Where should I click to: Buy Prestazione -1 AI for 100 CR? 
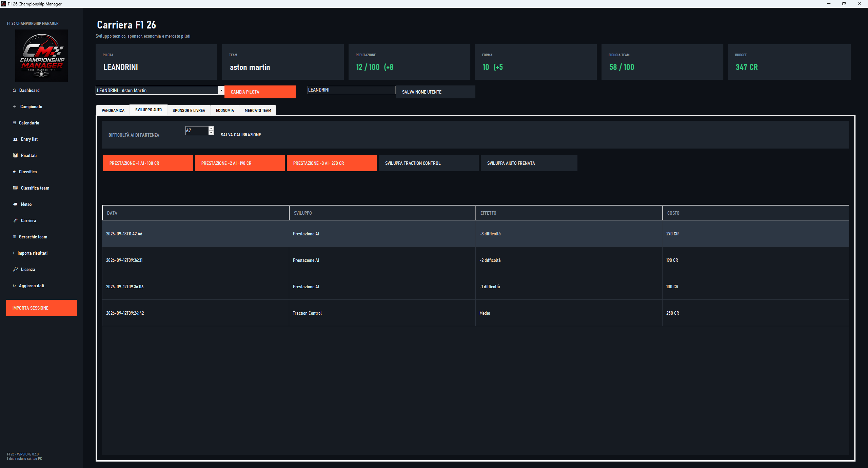click(x=148, y=163)
